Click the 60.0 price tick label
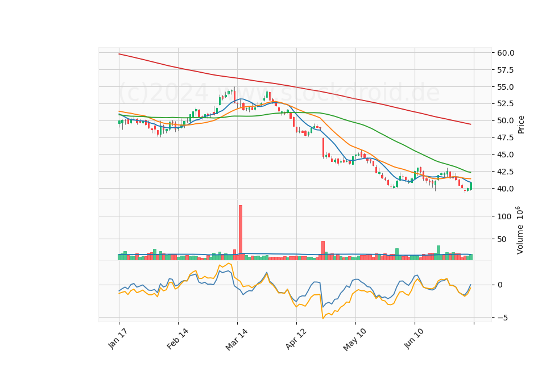This screenshot has width=546, height=392. [x=506, y=53]
